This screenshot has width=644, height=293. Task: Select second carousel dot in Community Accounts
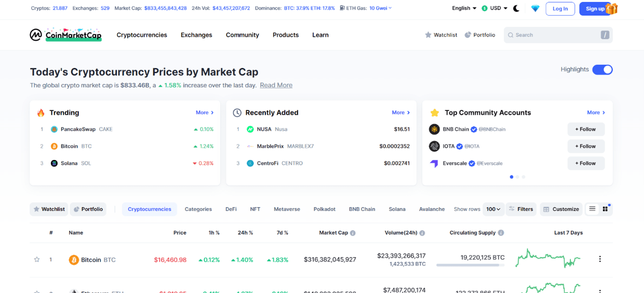coord(518,177)
